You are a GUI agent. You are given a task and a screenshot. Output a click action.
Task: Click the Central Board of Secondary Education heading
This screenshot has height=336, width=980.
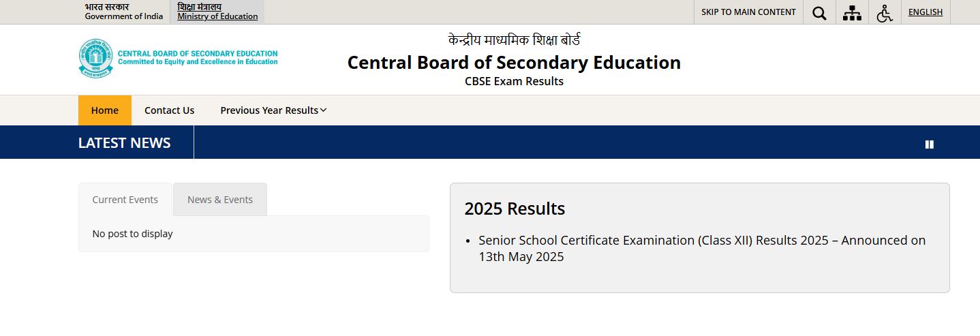pos(514,62)
